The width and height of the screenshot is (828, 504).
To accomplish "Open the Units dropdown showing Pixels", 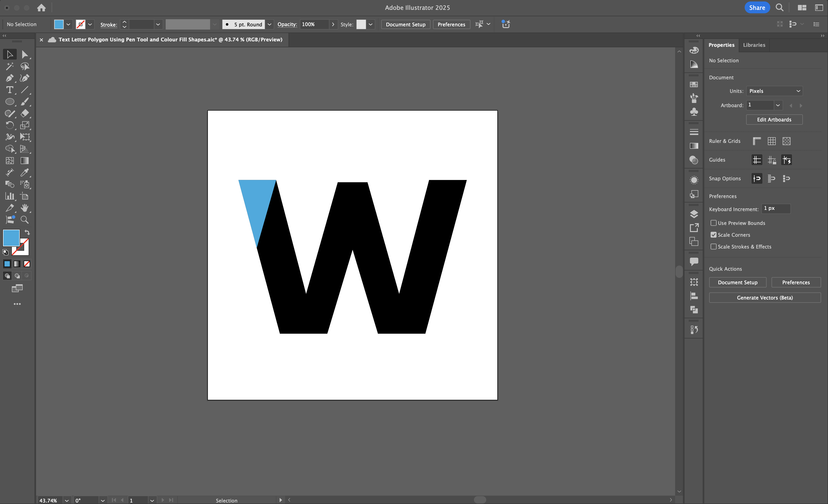I will point(774,91).
